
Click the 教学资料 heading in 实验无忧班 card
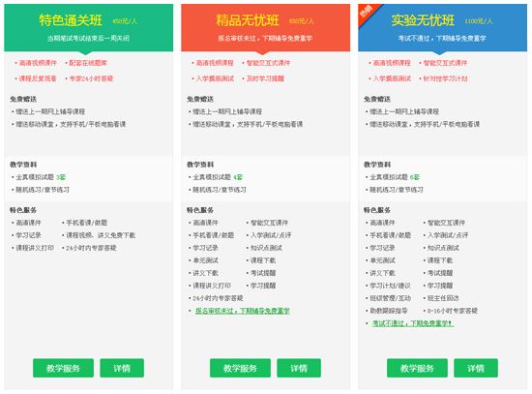[x=377, y=165]
